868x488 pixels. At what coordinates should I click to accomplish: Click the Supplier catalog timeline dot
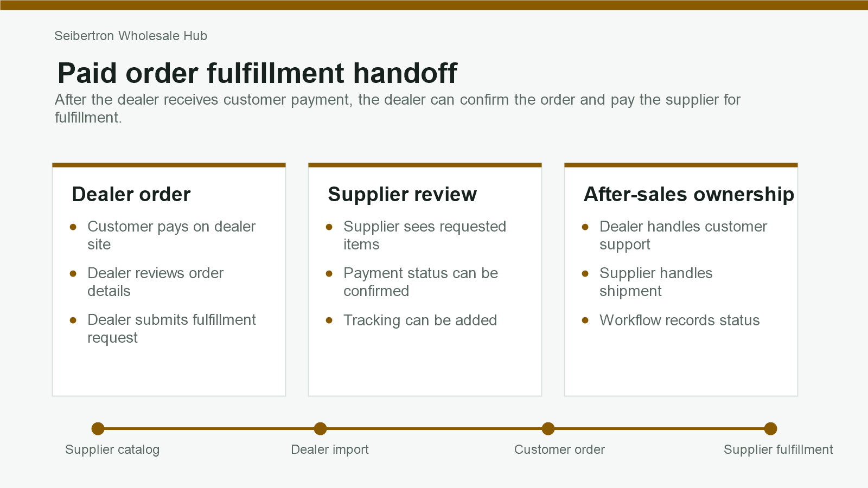(x=98, y=429)
